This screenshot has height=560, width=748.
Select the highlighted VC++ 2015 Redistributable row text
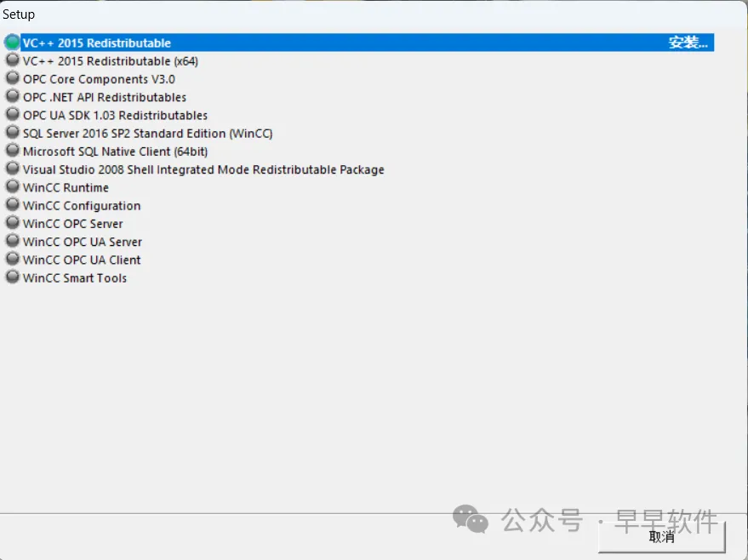97,43
